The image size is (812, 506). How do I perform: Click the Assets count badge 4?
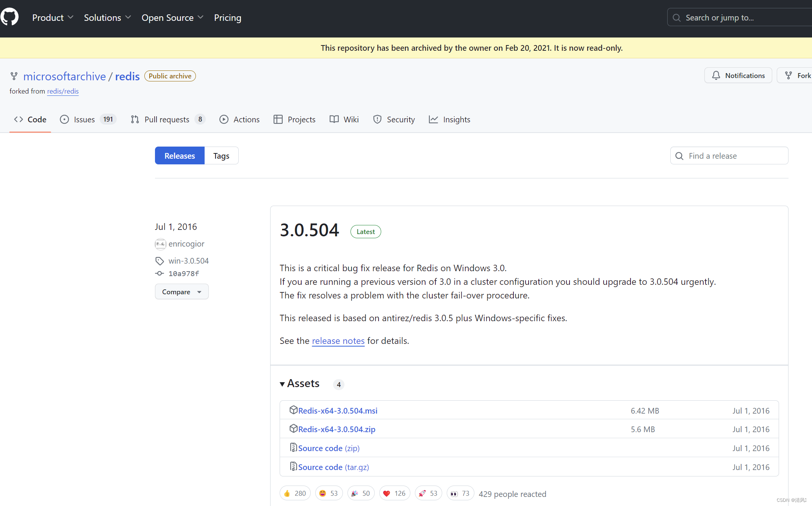(x=339, y=384)
